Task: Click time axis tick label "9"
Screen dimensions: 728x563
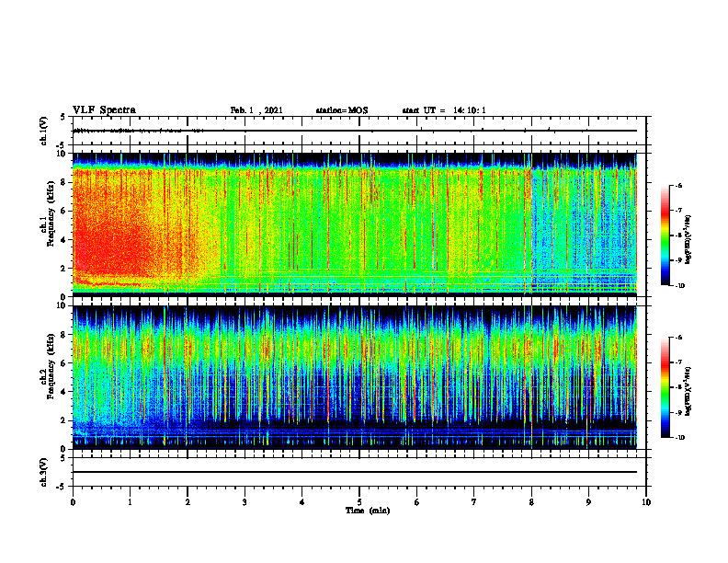Action: [x=588, y=502]
